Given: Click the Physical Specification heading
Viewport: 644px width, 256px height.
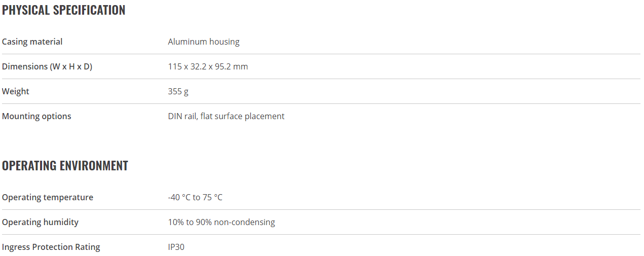Looking at the screenshot, I should [x=63, y=10].
